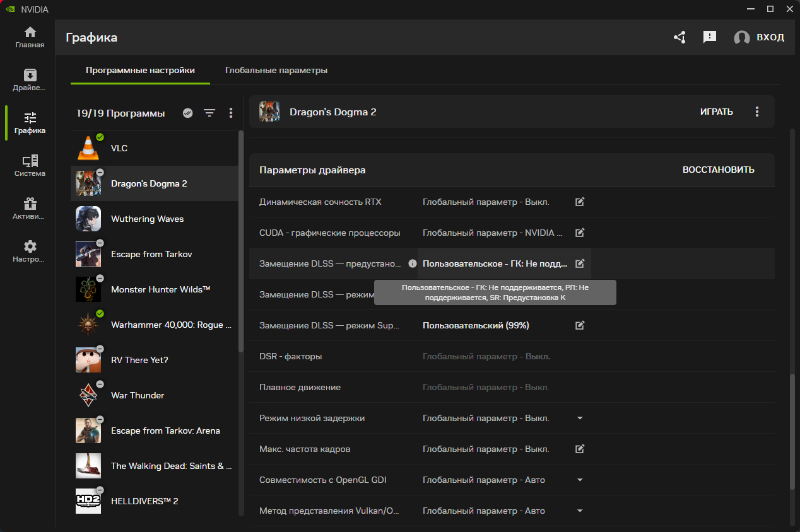
Task: Expand Совместимость с OpenGL GDI dropdown
Action: (580, 480)
